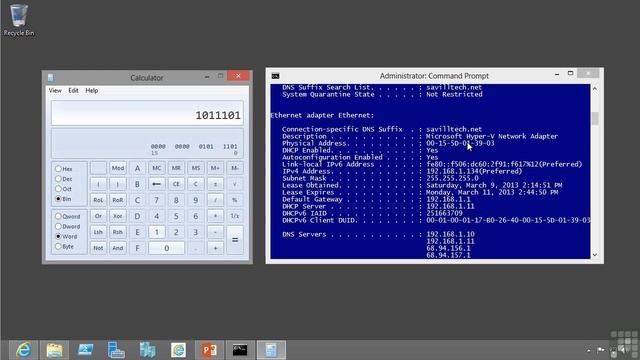Click the M+ memory add button
The image size is (640, 360).
pos(215,168)
